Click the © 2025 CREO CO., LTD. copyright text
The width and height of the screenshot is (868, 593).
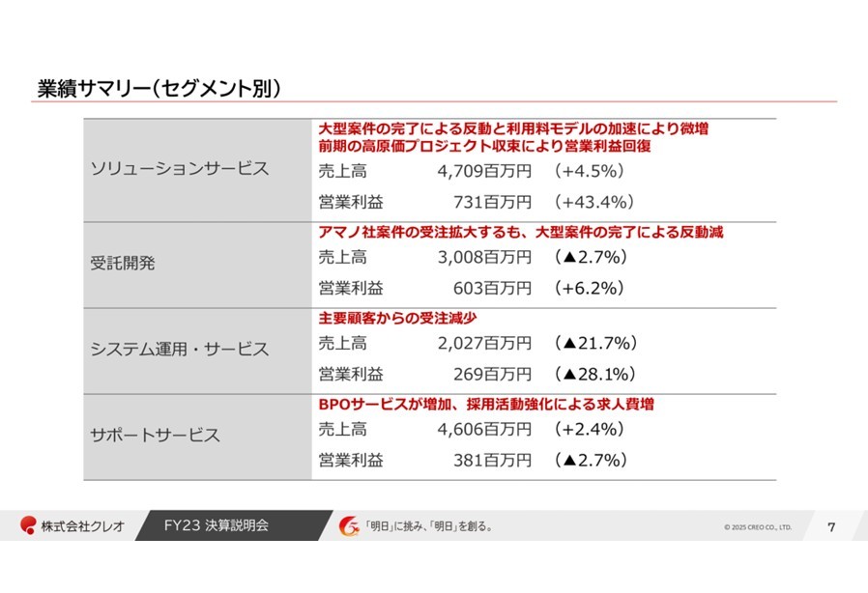point(758,527)
